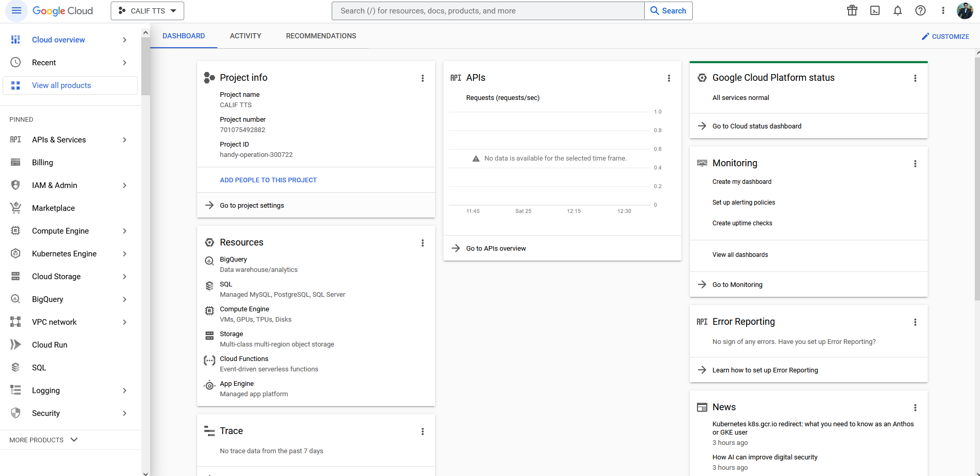
Task: Open the hamburger navigation menu
Action: point(17,10)
